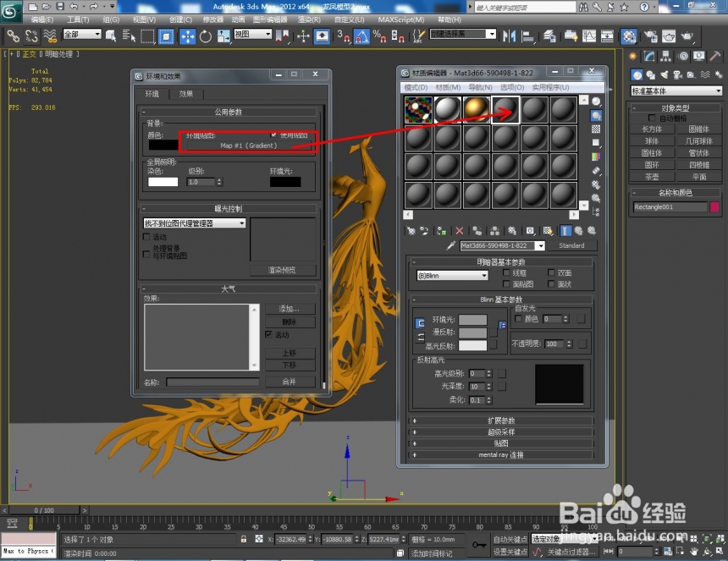
Task: Click Standard material type button
Action: (571, 245)
